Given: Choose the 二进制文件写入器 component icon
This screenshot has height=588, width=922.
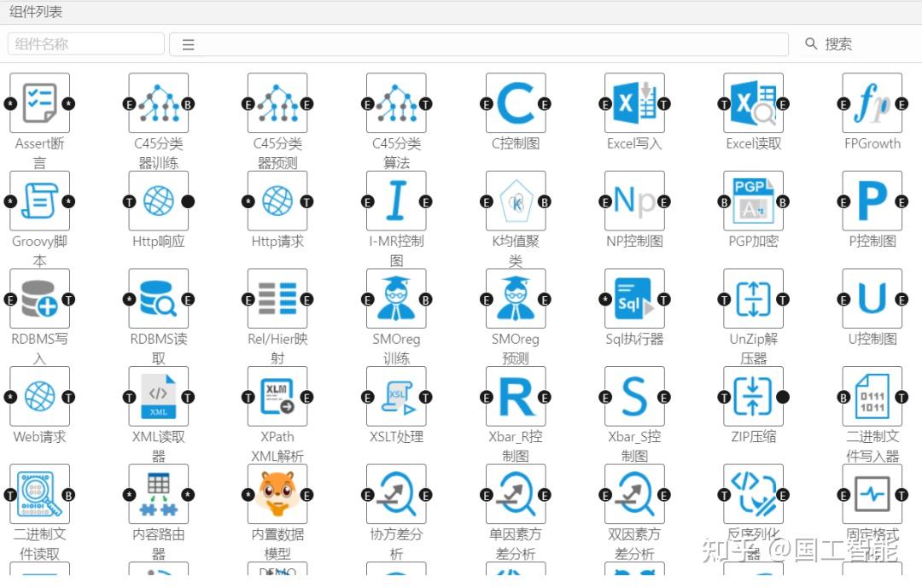Looking at the screenshot, I should (x=872, y=396).
